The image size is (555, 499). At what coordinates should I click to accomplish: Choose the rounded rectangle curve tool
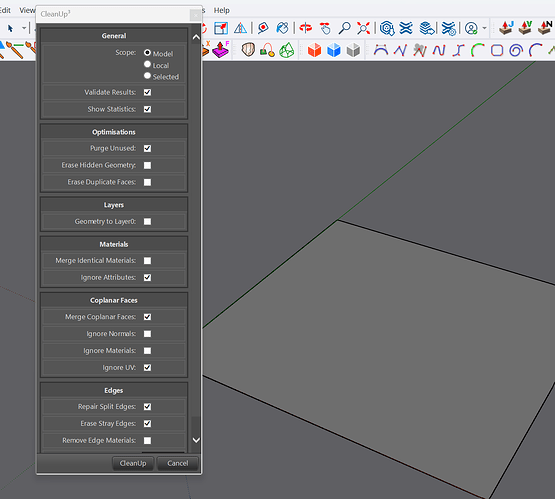[x=497, y=50]
